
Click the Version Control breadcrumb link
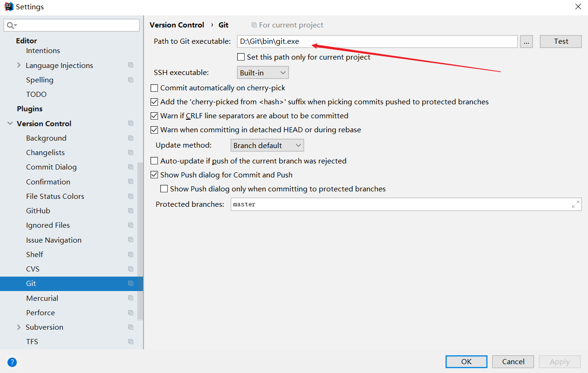point(177,25)
